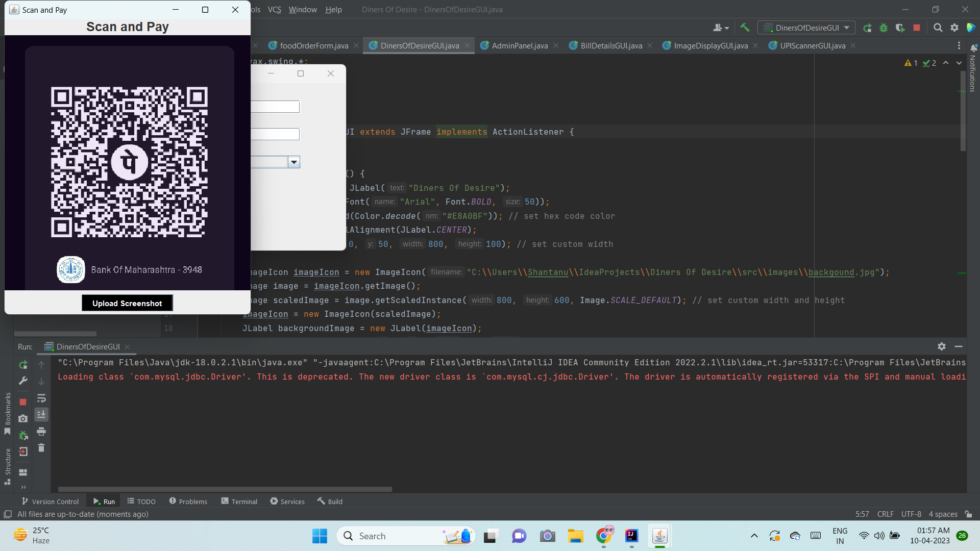Open the combo box dropdown in small dialog
Viewport: 980px width, 551px height.
click(x=294, y=162)
